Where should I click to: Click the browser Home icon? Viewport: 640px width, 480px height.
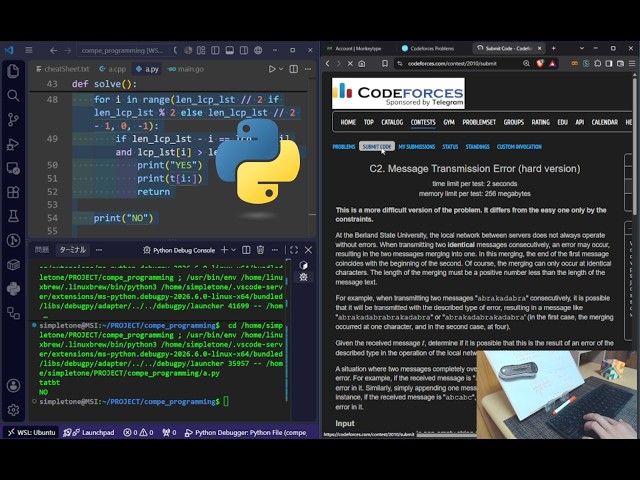click(x=362, y=63)
